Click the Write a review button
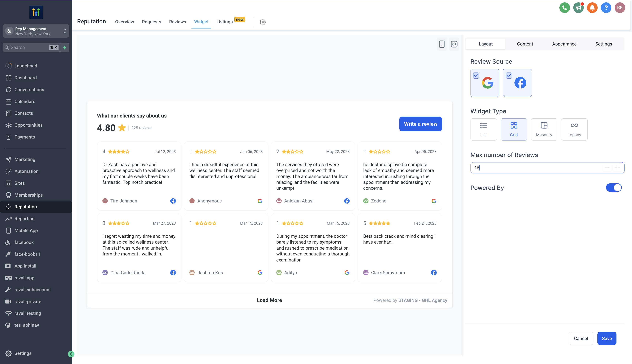Screen dimensions: 632x364 (x=420, y=124)
